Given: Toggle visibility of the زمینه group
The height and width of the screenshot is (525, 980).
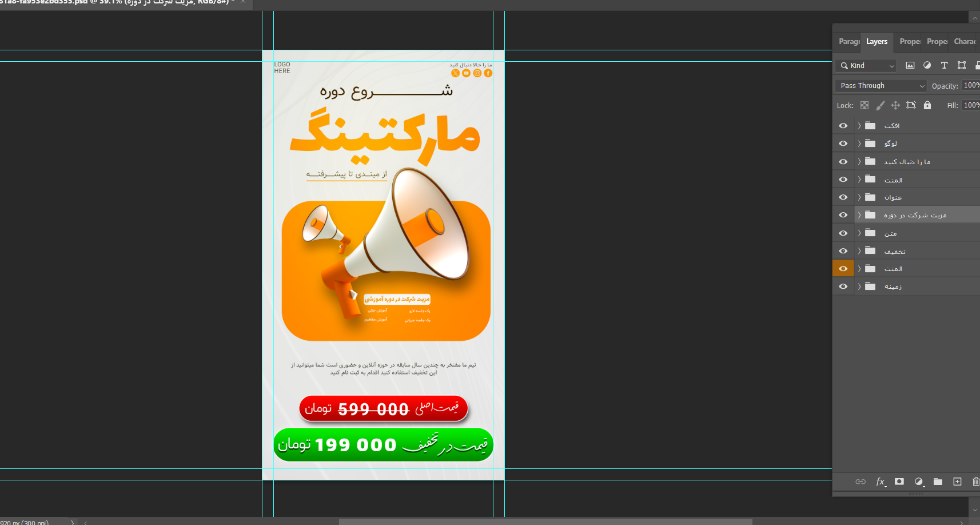Looking at the screenshot, I should (843, 287).
